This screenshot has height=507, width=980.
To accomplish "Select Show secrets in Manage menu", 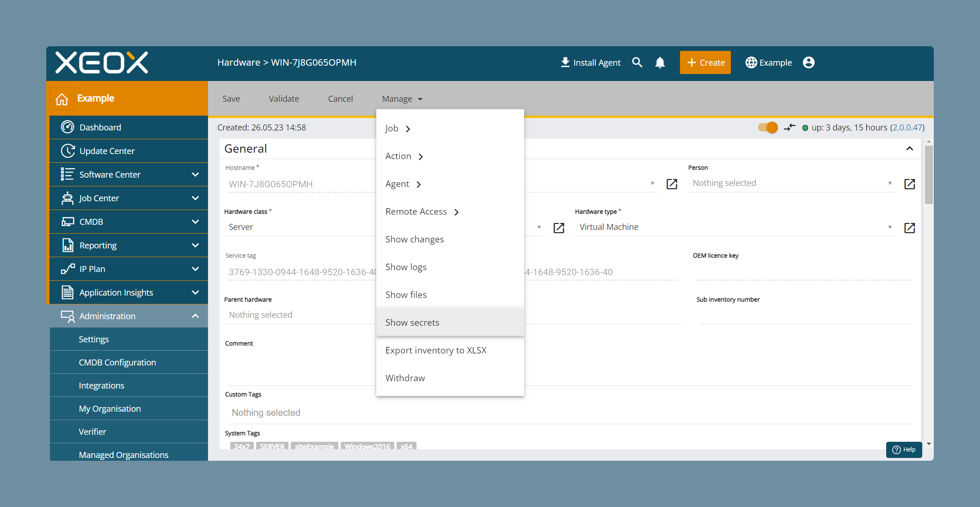I will click(x=450, y=322).
